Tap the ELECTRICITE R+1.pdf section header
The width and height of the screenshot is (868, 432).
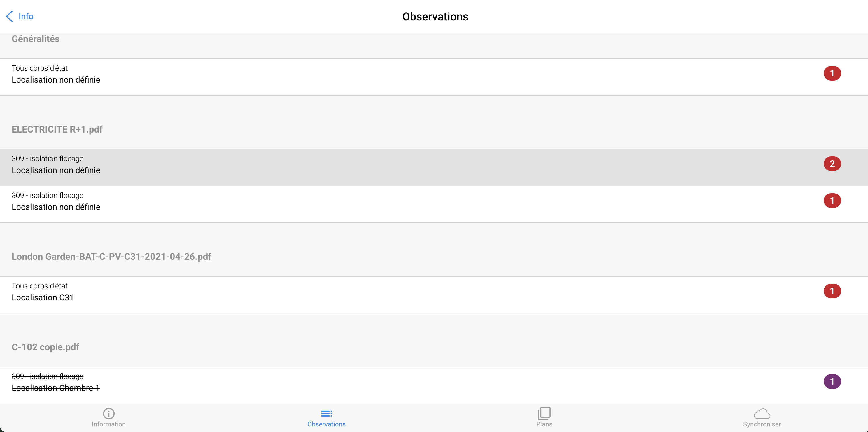click(57, 129)
